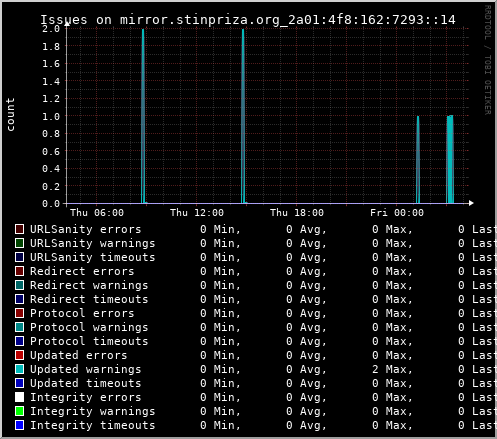Click the URLSanity timeouts legend swatch
497x439 pixels.
coord(19,257)
